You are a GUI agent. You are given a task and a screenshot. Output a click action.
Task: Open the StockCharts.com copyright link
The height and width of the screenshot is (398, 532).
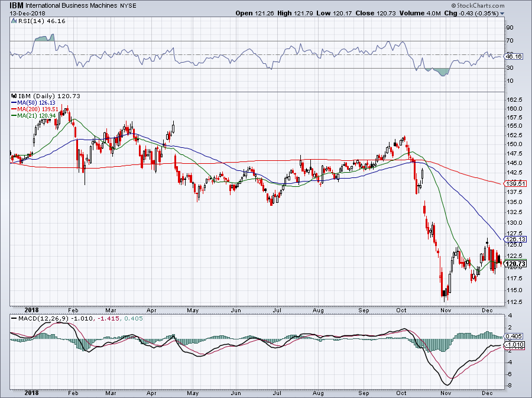(x=478, y=5)
